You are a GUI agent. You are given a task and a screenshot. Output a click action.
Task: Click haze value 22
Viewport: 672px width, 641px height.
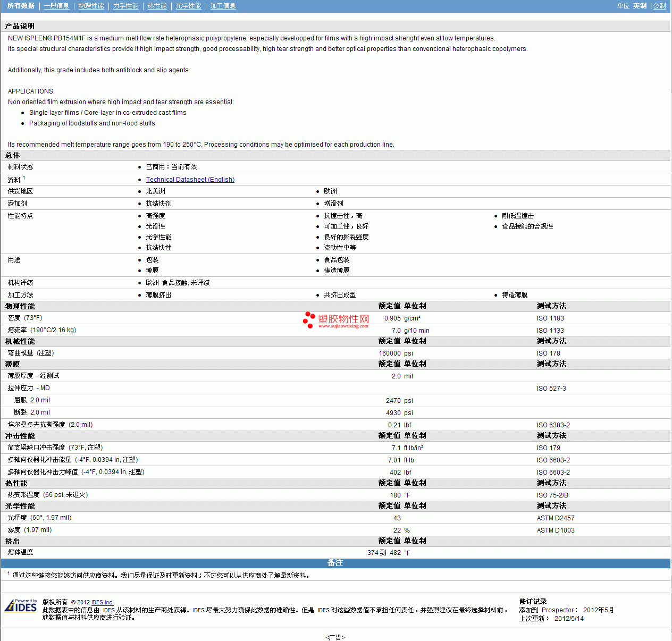[397, 530]
